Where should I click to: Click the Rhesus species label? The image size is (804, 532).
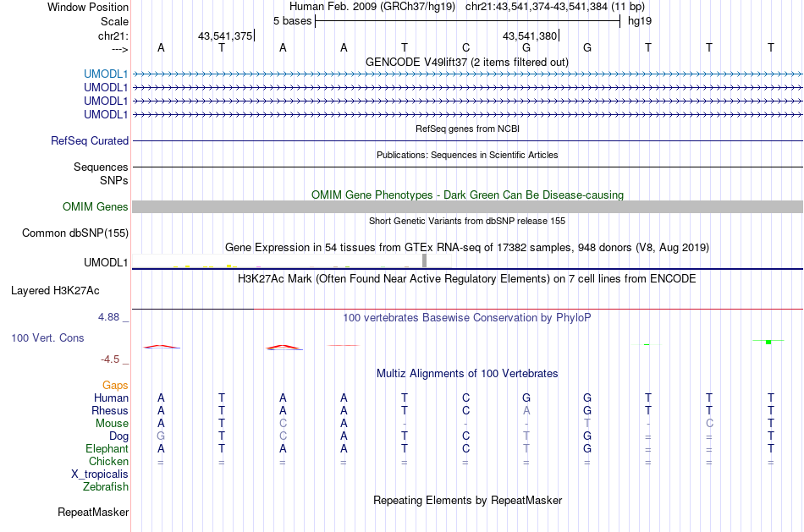[110, 410]
